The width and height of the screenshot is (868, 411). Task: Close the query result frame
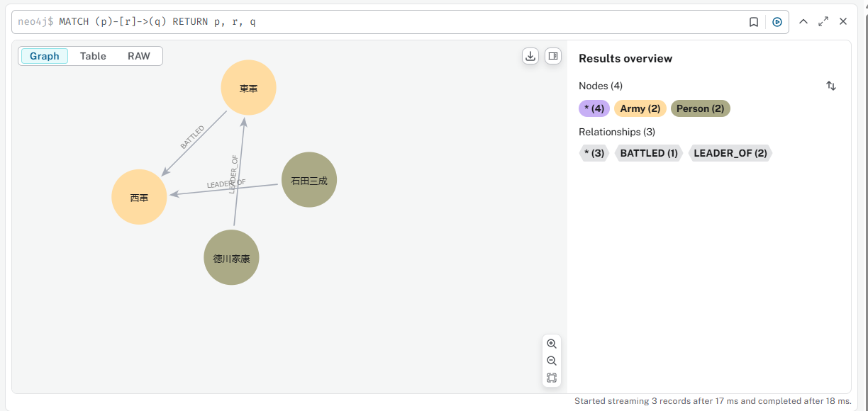click(x=843, y=22)
